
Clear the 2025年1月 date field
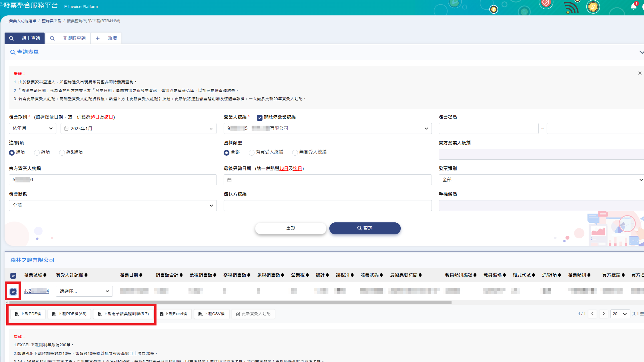tap(211, 129)
